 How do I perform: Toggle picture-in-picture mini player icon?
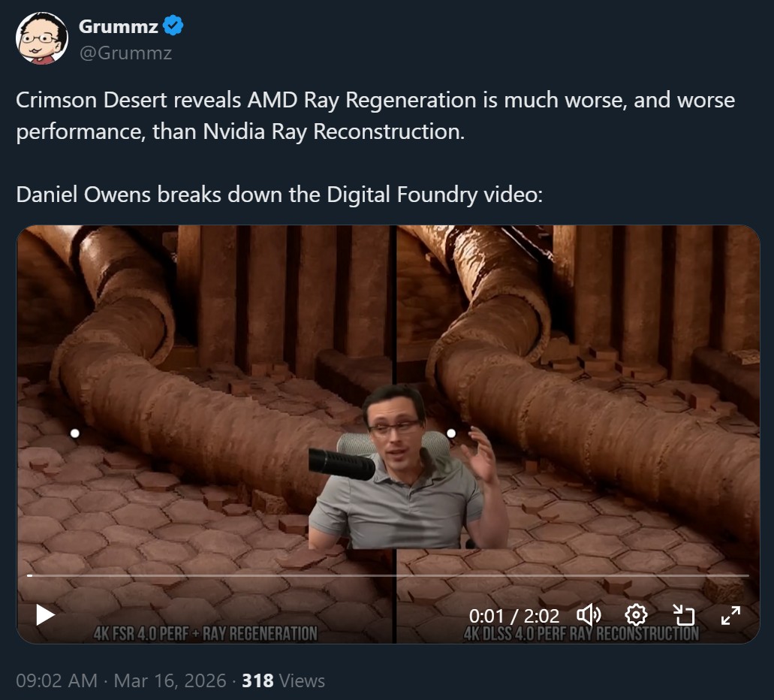point(684,615)
